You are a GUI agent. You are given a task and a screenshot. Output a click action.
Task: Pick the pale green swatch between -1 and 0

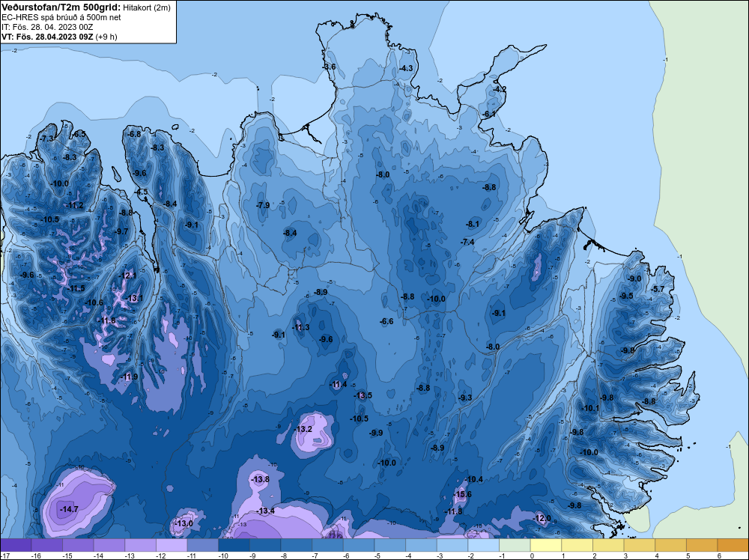tap(515, 545)
